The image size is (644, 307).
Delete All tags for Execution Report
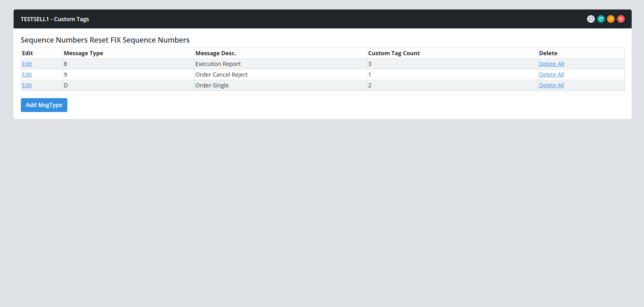(x=551, y=64)
